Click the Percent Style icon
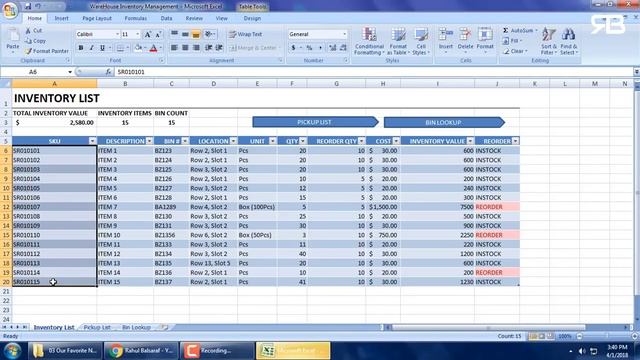 [x=309, y=48]
